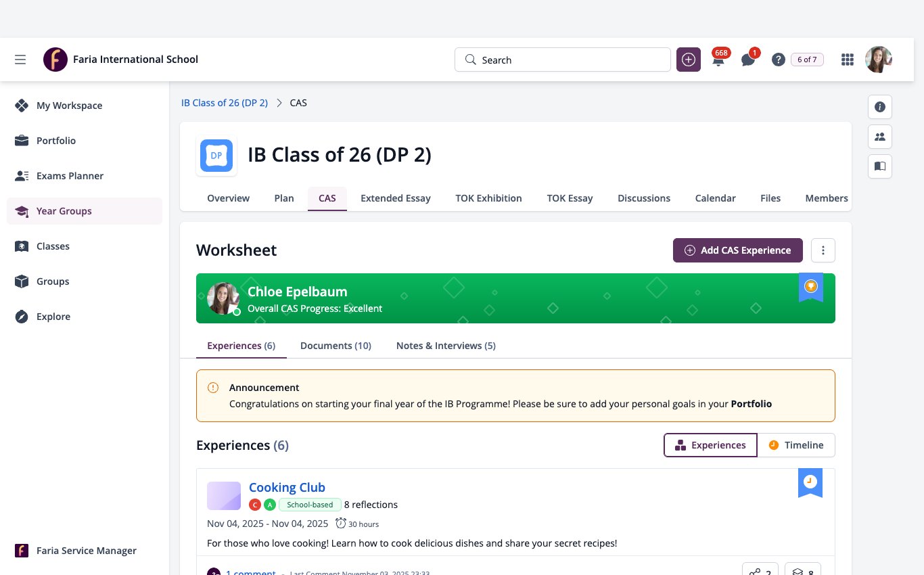Screen dimensions: 924x575
Task: Open the worksheet three-dot options menu
Action: click(x=823, y=250)
